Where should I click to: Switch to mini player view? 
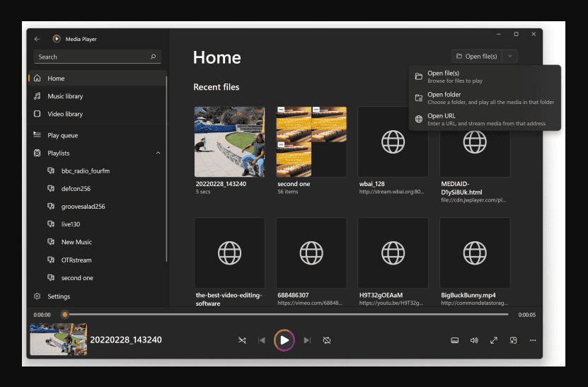[x=514, y=340]
